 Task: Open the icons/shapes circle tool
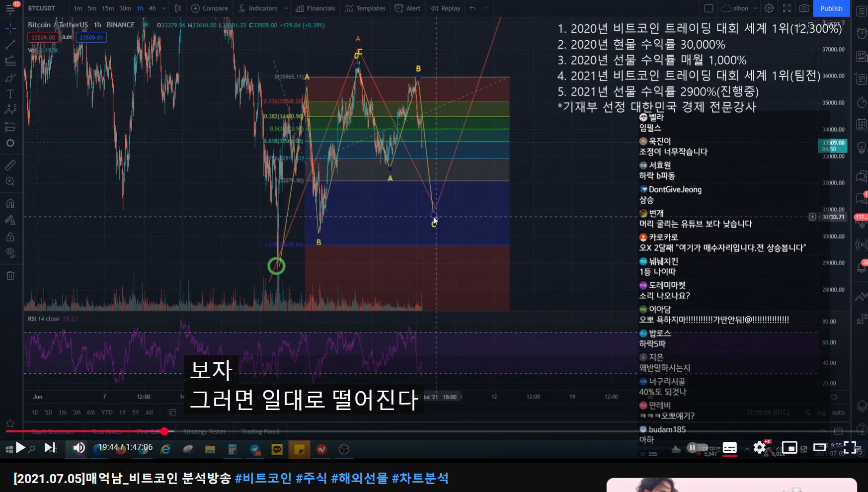coord(10,143)
